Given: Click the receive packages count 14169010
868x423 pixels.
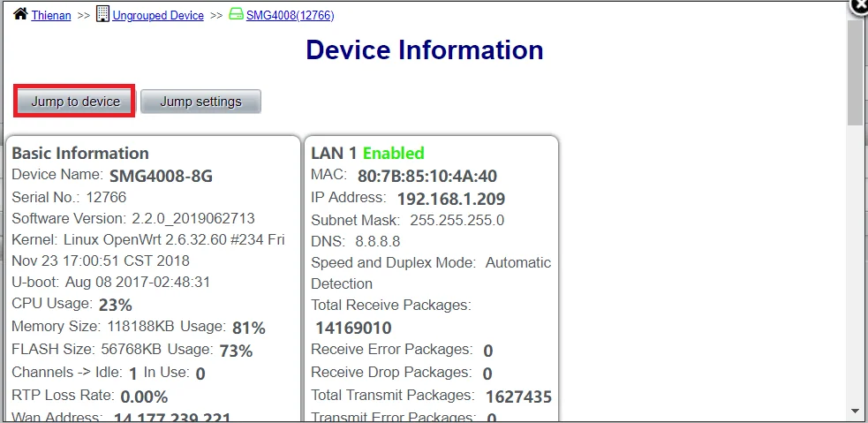Looking at the screenshot, I should point(354,328).
